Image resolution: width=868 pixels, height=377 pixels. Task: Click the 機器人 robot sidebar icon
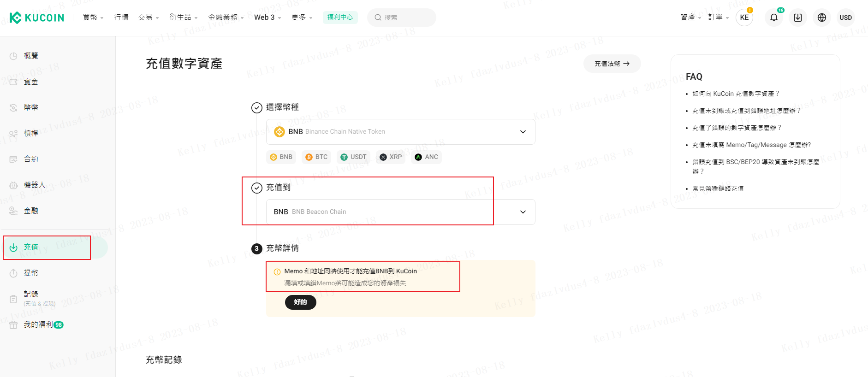pos(13,185)
